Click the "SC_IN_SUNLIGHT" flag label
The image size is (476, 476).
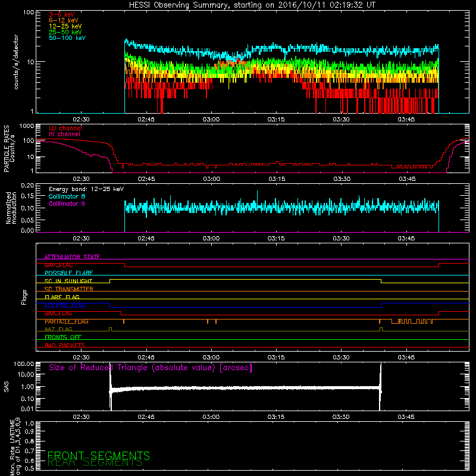click(x=68, y=281)
